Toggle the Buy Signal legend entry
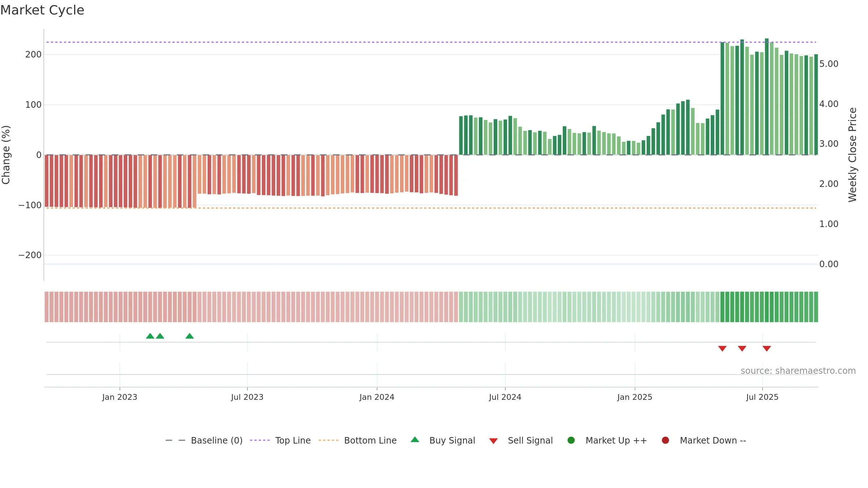Viewport: 868px width, 488px height. click(x=443, y=440)
